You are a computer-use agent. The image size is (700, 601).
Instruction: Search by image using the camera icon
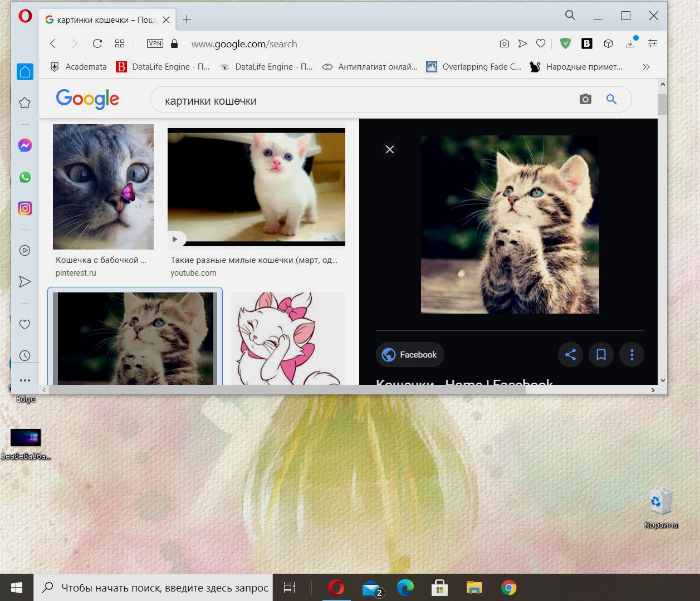point(585,99)
